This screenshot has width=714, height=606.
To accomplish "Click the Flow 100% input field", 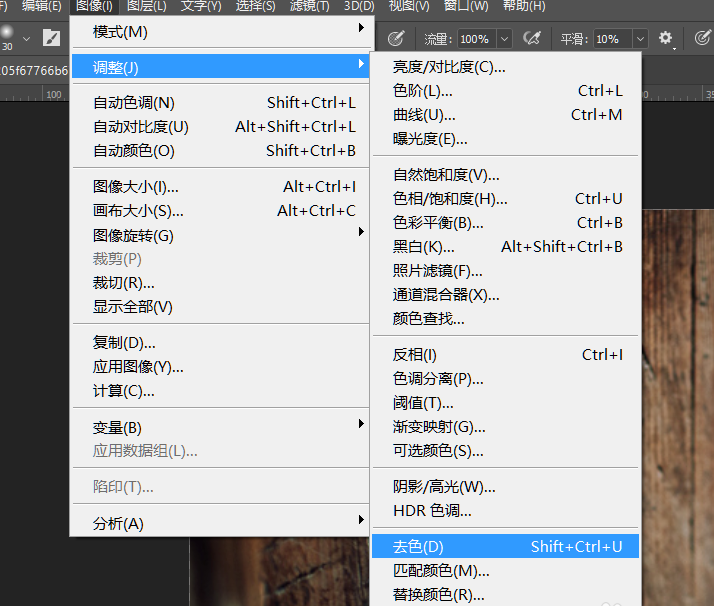I will (x=477, y=39).
